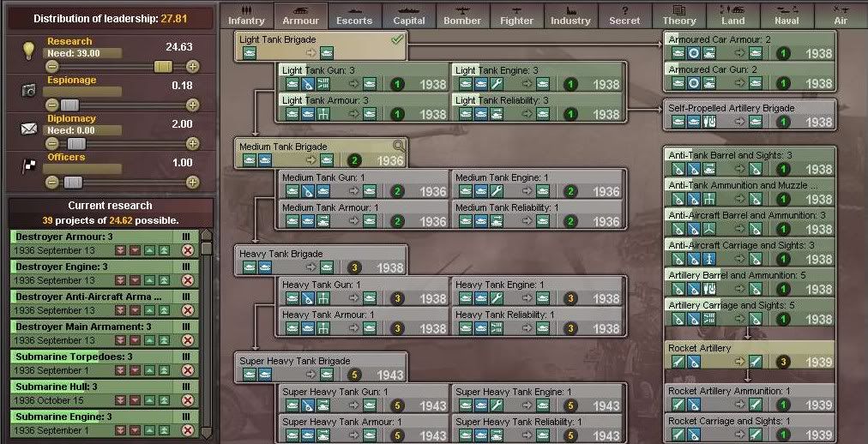Decrease Diplomacy leadership with minus button

[x=51, y=144]
